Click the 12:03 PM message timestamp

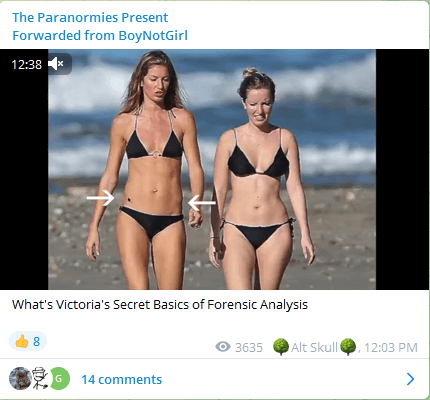391,348
